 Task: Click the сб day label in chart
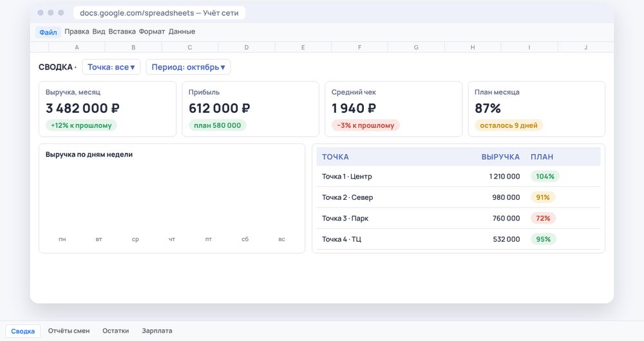coord(245,239)
